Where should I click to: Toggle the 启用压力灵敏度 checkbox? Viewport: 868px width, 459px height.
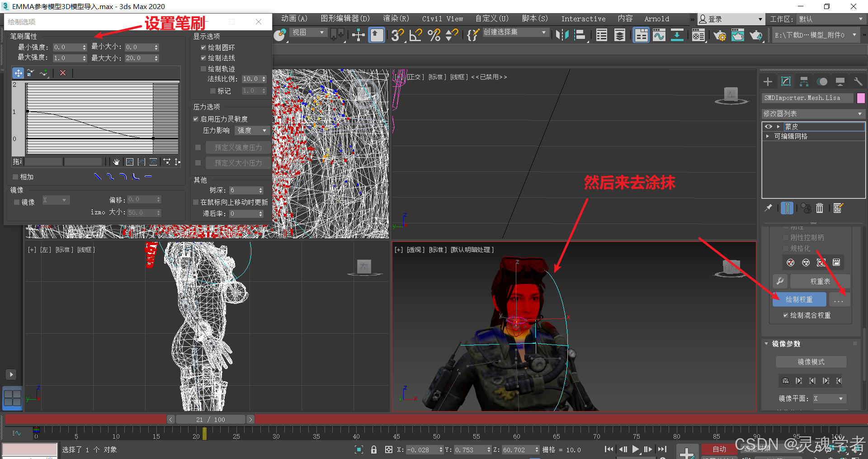point(196,119)
